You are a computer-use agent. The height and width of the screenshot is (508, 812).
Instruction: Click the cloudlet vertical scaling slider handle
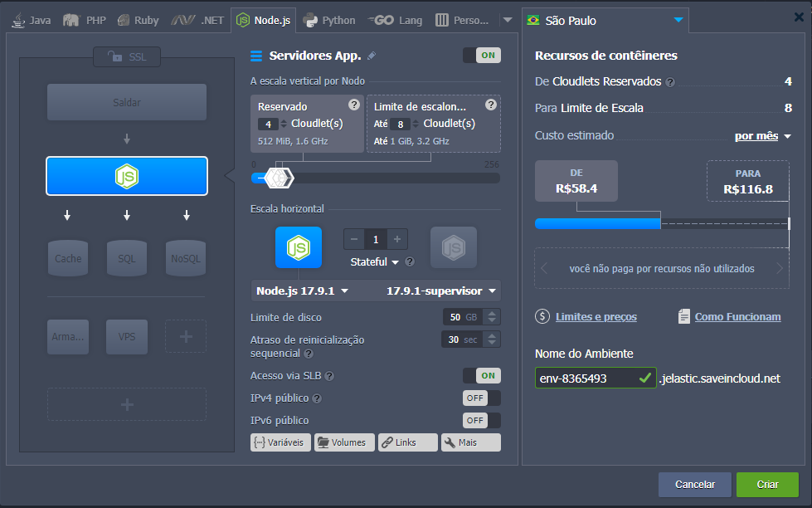pos(283,177)
